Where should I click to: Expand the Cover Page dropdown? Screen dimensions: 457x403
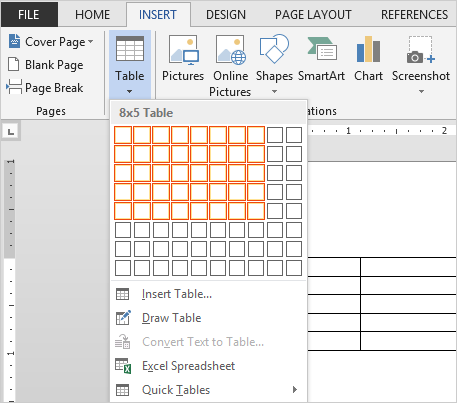coord(91,42)
